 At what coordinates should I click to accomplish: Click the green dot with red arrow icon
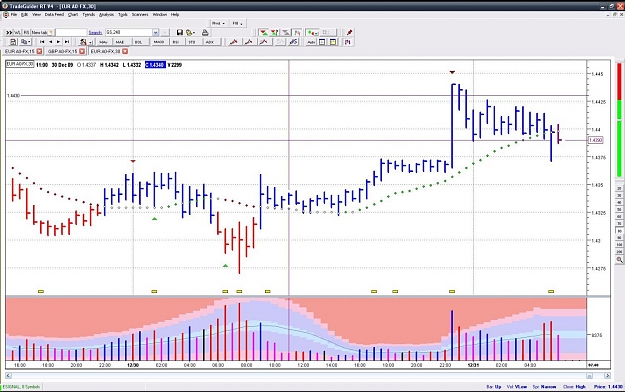(312, 32)
